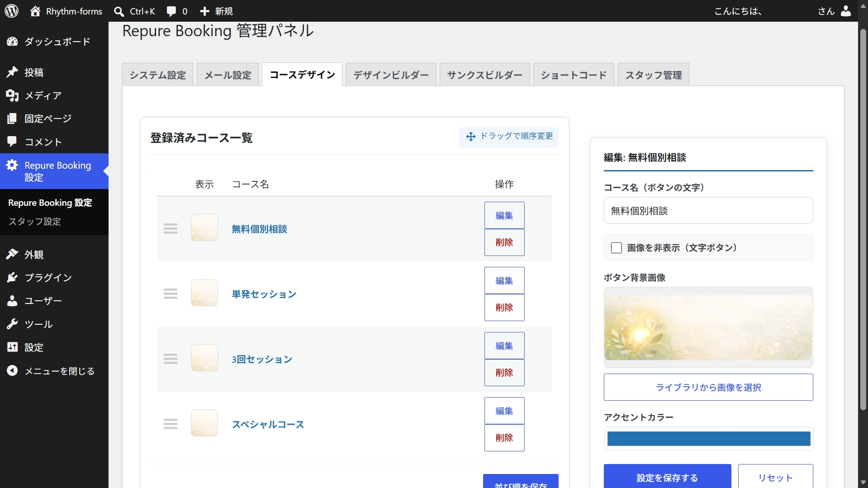Image resolution: width=868 pixels, height=488 pixels.
Task: Click the リセット button
Action: point(775,477)
